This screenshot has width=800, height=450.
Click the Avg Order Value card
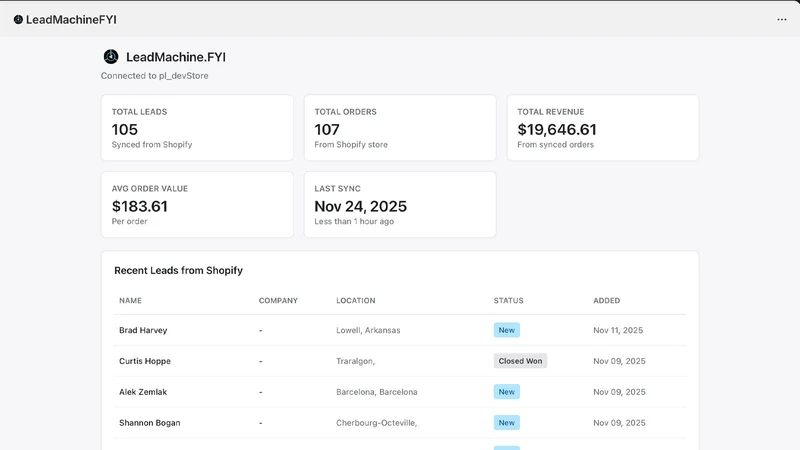(197, 204)
